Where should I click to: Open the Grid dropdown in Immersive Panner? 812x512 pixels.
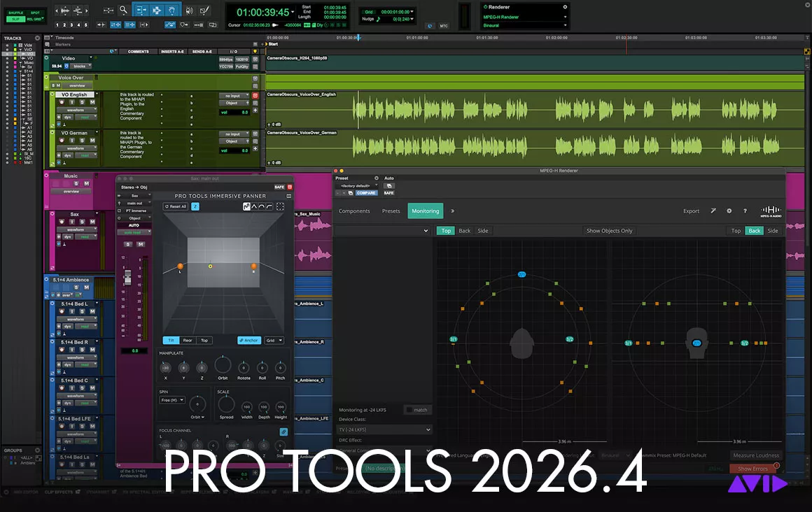(274, 340)
